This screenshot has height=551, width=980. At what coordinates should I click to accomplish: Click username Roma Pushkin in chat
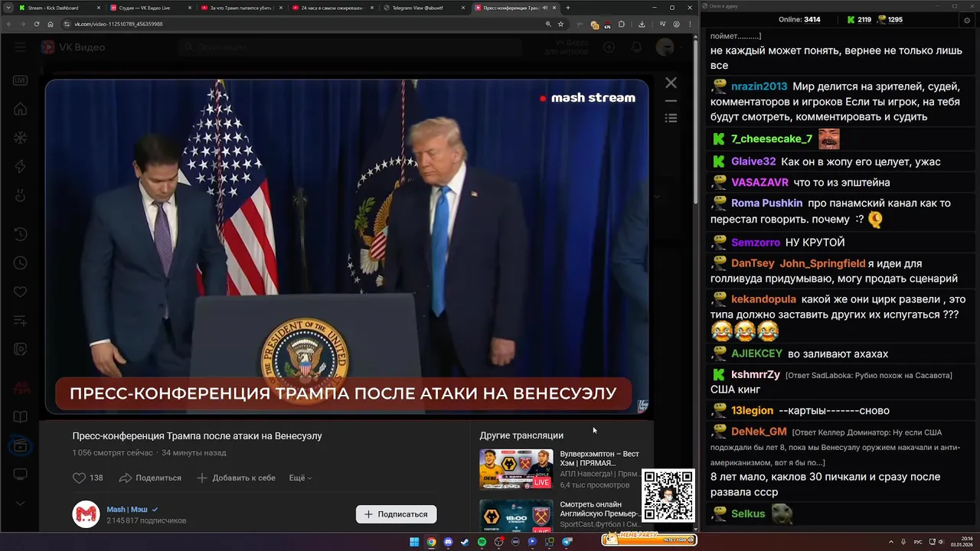766,203
